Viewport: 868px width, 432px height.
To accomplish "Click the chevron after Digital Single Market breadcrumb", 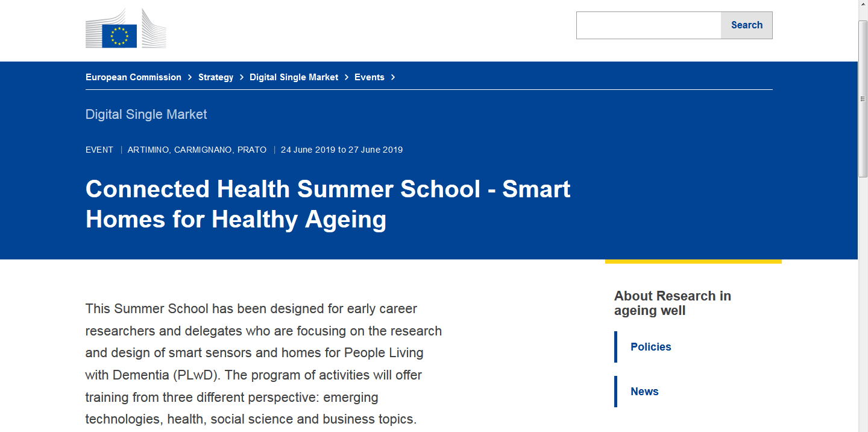I will [347, 77].
